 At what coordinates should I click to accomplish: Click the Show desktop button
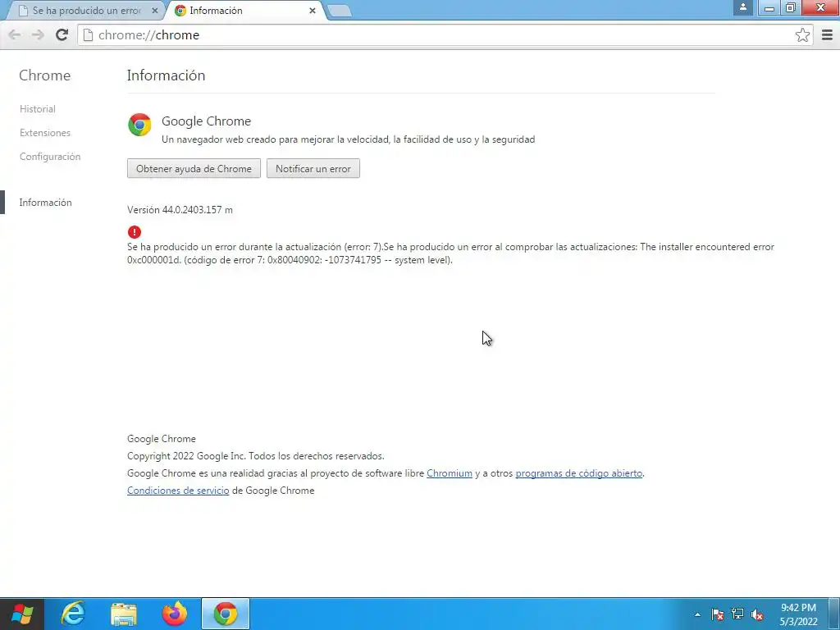834,614
